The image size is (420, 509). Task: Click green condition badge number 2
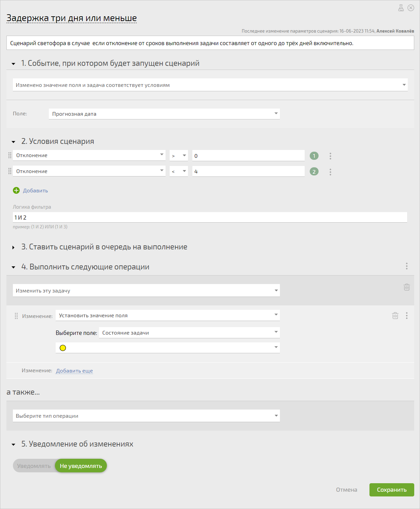314,172
